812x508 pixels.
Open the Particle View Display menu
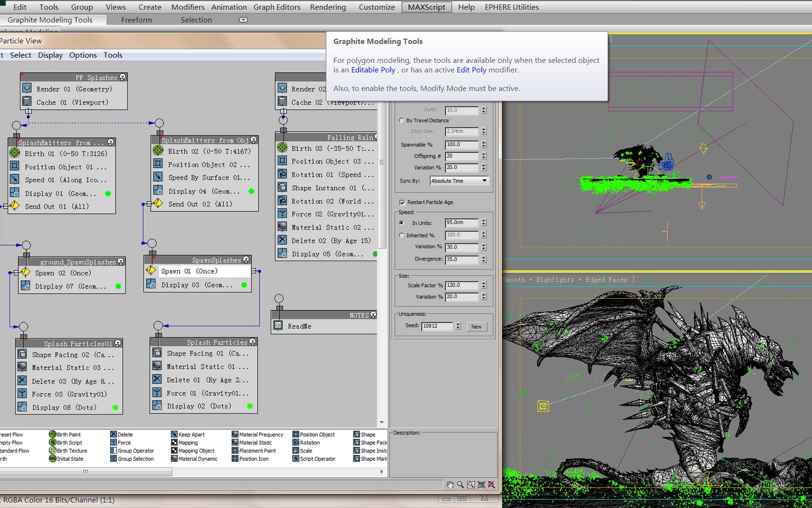click(50, 55)
